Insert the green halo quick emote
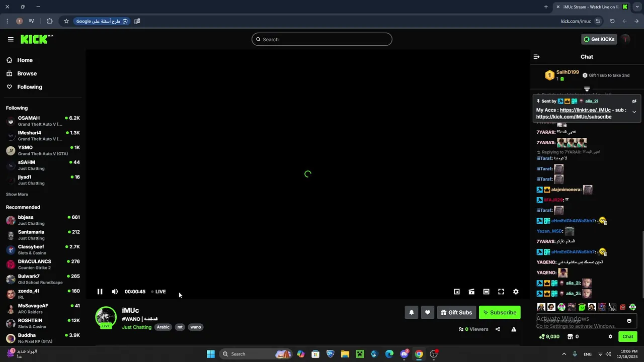Screen dimensions: 644x362 click(x=582, y=307)
